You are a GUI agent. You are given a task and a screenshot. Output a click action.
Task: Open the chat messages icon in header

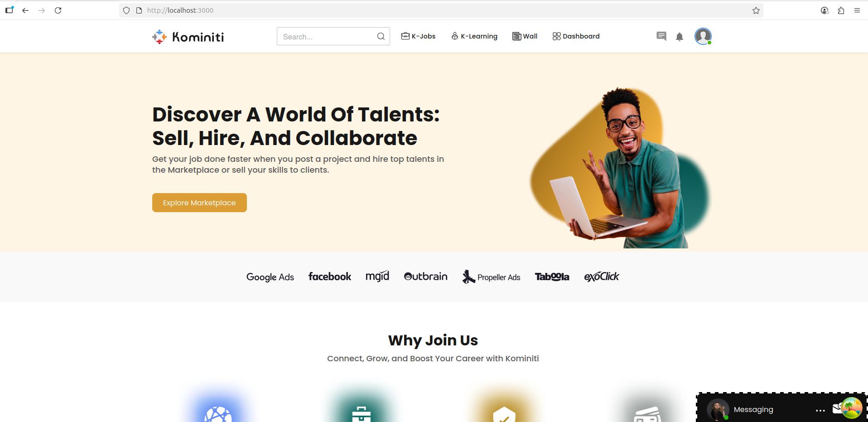pyautogui.click(x=661, y=36)
